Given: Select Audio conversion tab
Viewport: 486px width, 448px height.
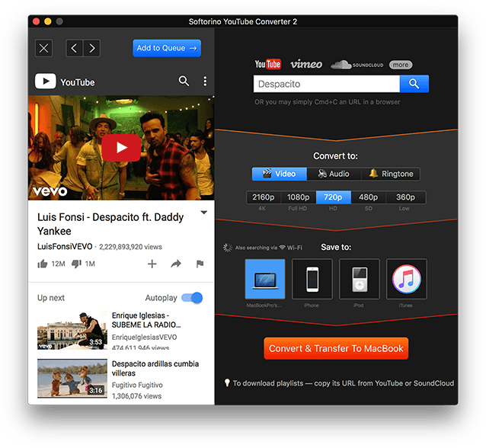Looking at the screenshot, I should [334, 174].
